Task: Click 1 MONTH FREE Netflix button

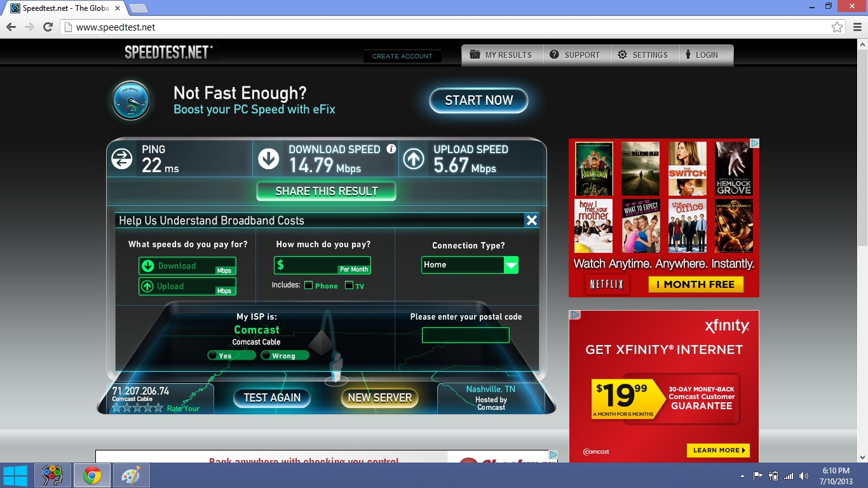Action: (x=695, y=285)
